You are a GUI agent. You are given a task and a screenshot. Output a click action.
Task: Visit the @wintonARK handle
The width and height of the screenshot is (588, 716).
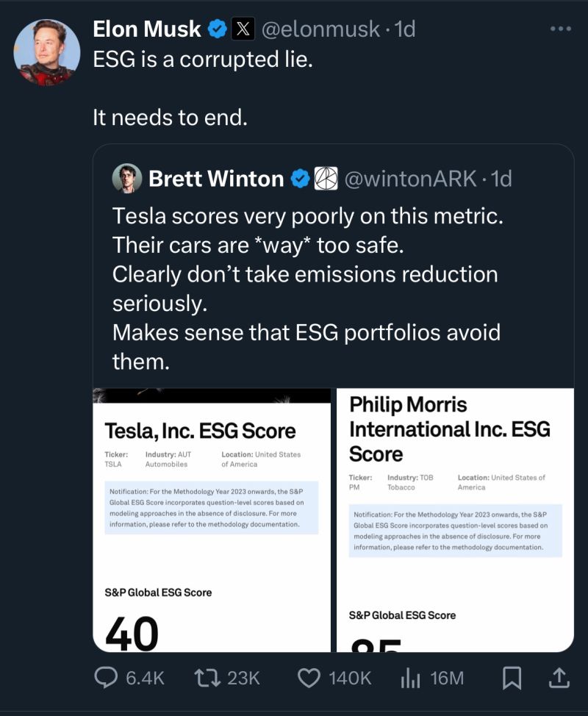(x=413, y=178)
